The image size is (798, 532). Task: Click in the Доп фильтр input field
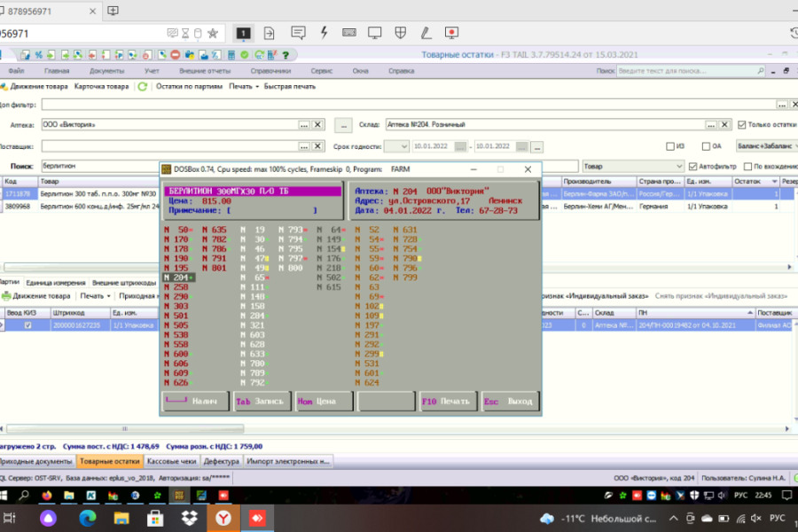(409, 105)
